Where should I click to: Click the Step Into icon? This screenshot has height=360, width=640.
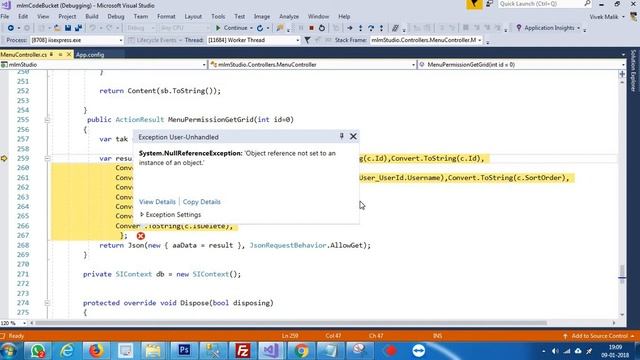coord(360,28)
